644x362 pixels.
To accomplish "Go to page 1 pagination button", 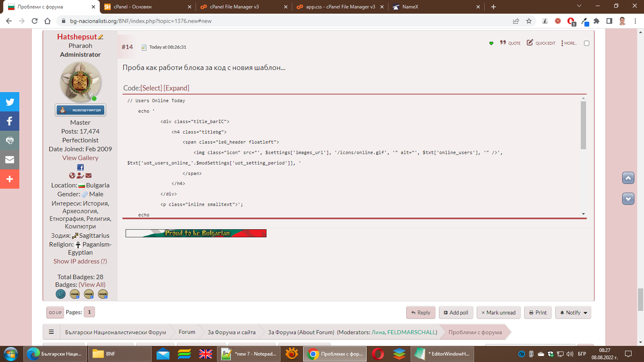I will click(x=89, y=312).
